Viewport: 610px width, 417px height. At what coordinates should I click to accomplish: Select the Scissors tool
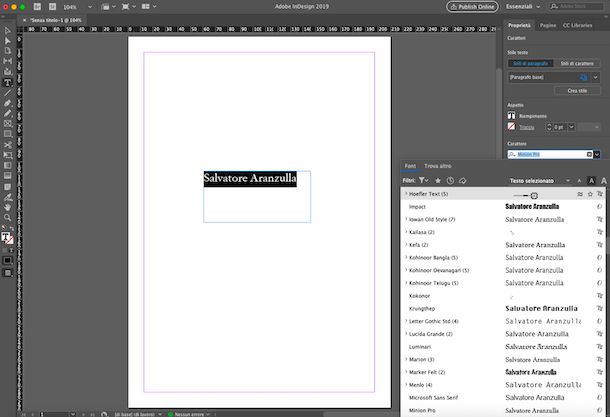[7, 145]
